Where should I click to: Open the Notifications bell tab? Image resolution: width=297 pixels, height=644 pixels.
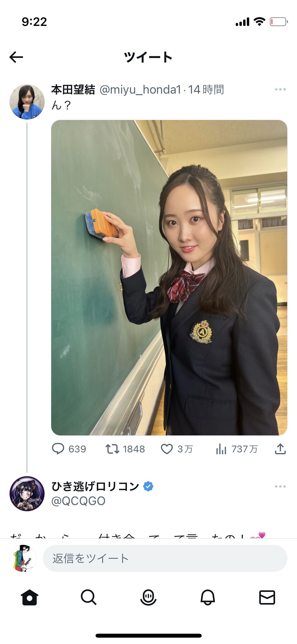click(208, 597)
